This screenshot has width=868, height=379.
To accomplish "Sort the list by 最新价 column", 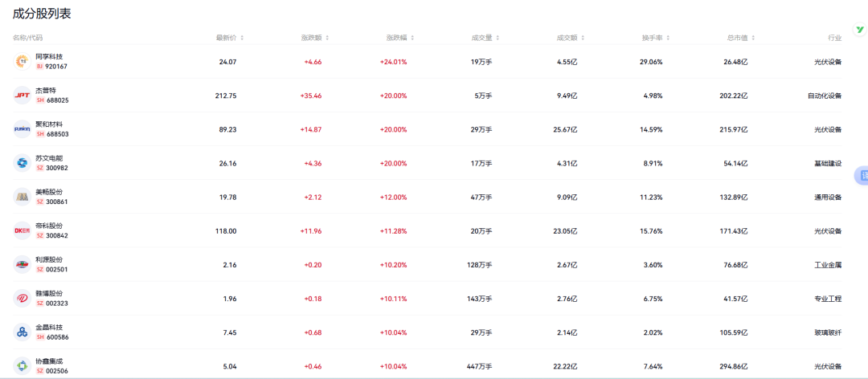I will 229,38.
